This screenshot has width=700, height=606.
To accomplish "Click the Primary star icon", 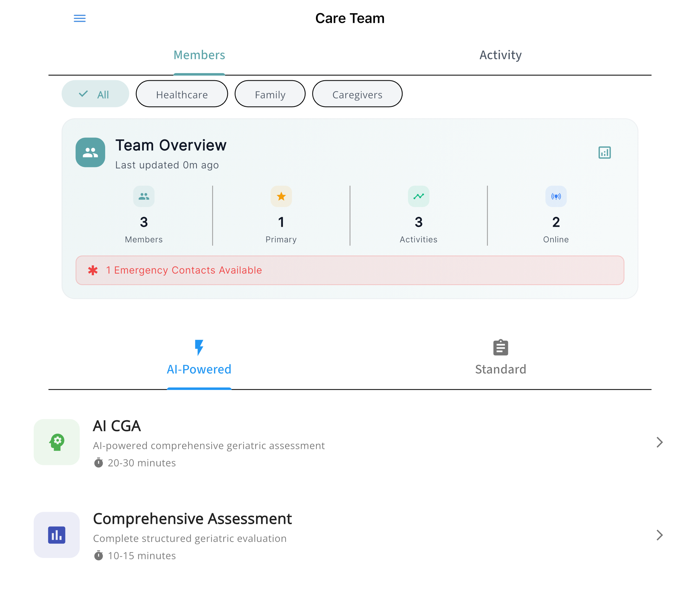I will pyautogui.click(x=281, y=196).
